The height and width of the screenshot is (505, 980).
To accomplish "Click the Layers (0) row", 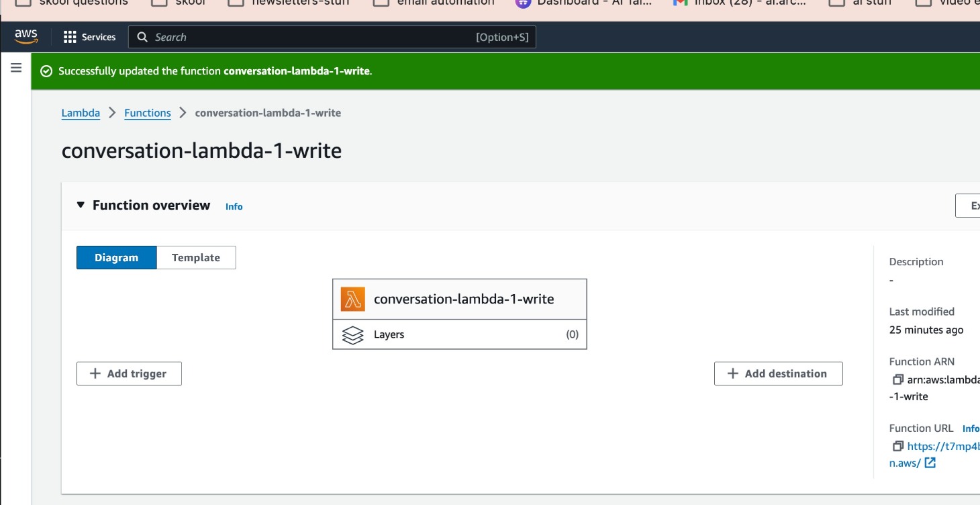I will [460, 334].
